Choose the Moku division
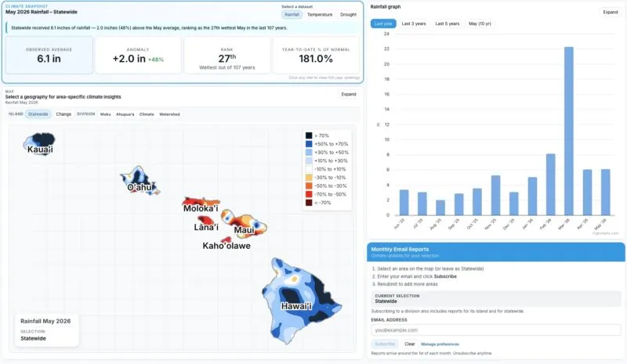Screen dimensions: 627x364 pos(106,114)
